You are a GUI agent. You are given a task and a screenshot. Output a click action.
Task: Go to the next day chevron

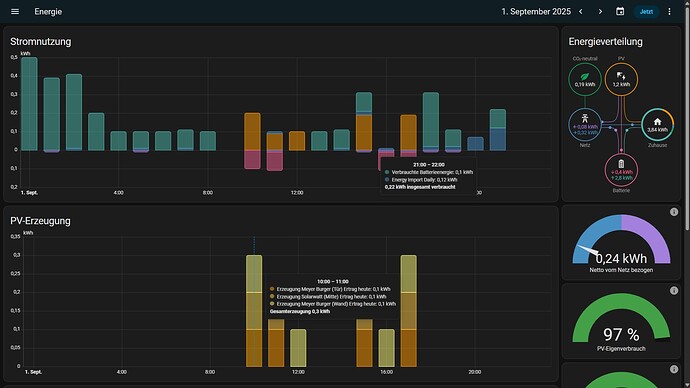point(600,11)
